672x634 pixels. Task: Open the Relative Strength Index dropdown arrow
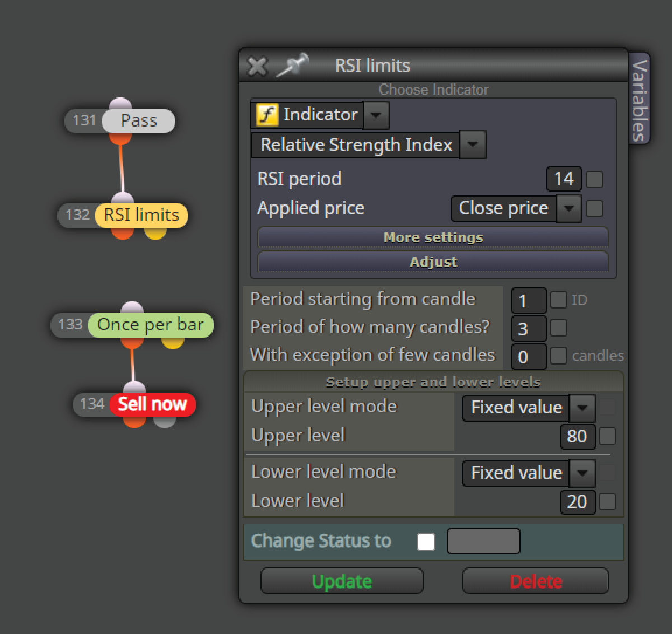point(473,144)
